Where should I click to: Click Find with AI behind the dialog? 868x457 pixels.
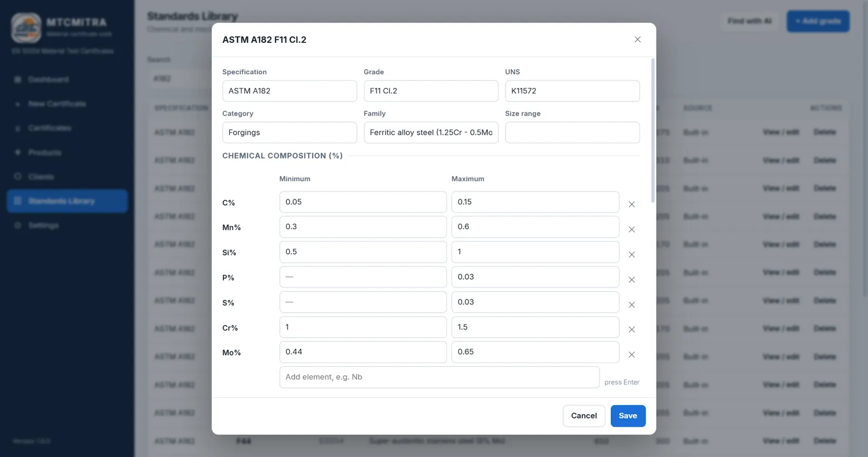[x=750, y=21]
